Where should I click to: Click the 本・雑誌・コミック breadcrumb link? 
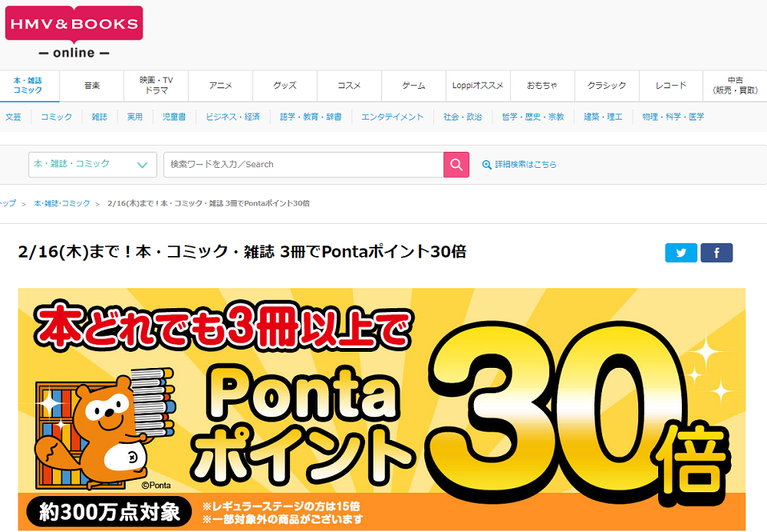pos(62,203)
